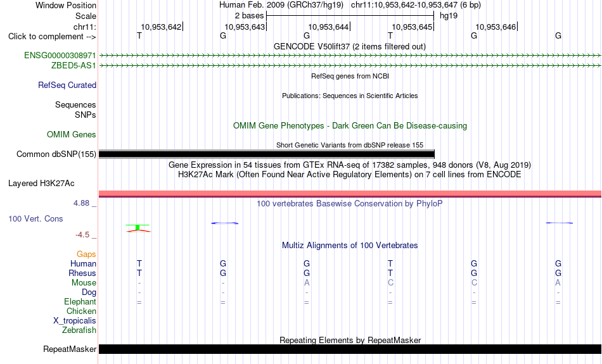Click the -4.5 PhyloP lower scale value
This screenshot has width=602, height=364.
[82, 235]
